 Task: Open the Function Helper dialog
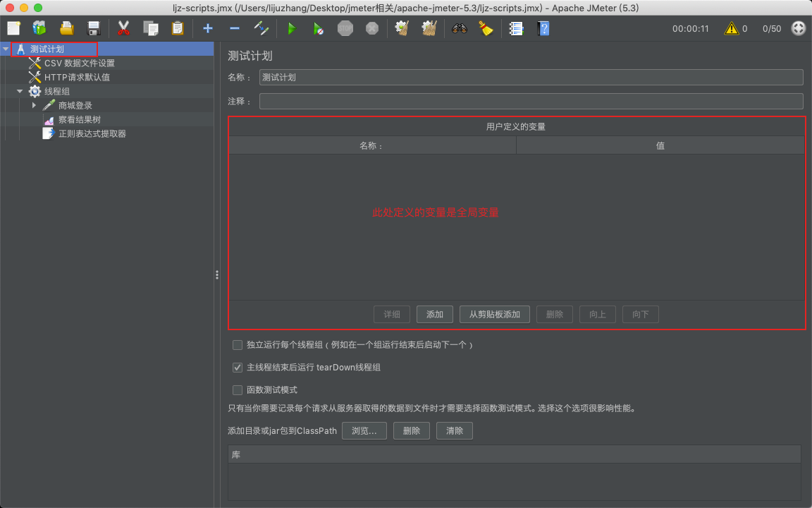517,28
